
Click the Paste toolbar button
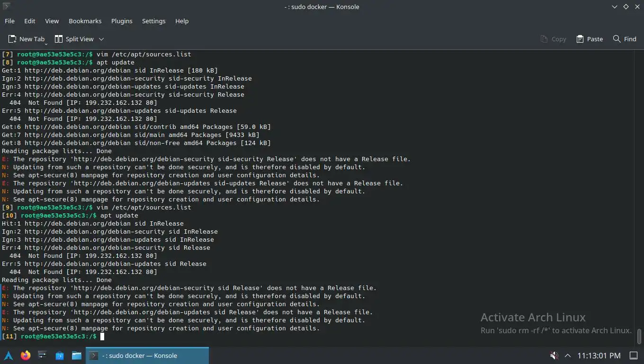click(590, 39)
